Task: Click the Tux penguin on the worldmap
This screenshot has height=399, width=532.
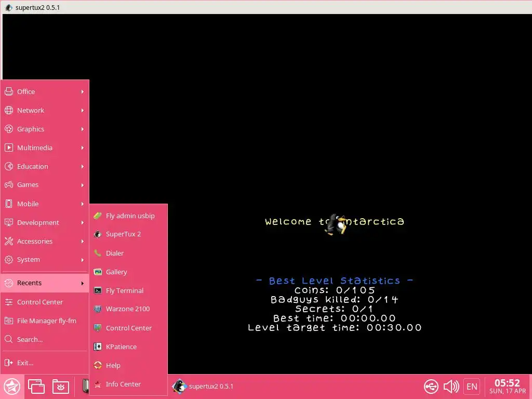Action: click(336, 224)
